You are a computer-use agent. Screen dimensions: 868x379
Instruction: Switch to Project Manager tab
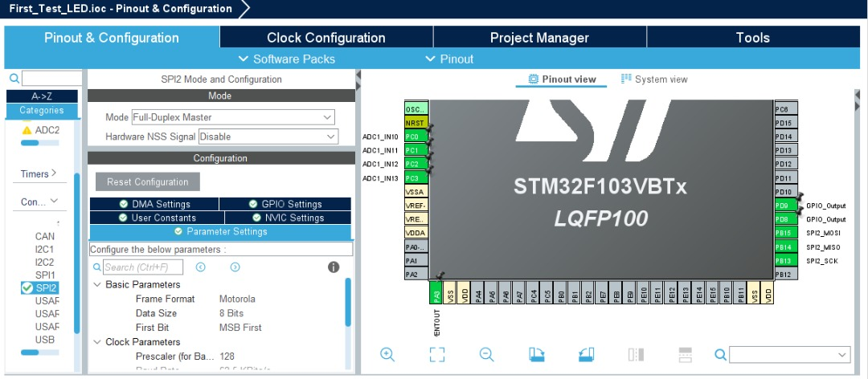click(539, 38)
